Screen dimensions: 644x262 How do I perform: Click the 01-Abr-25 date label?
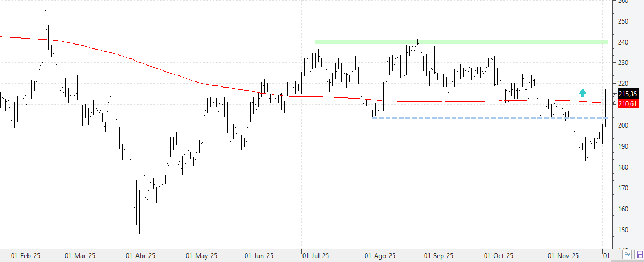tap(141, 255)
